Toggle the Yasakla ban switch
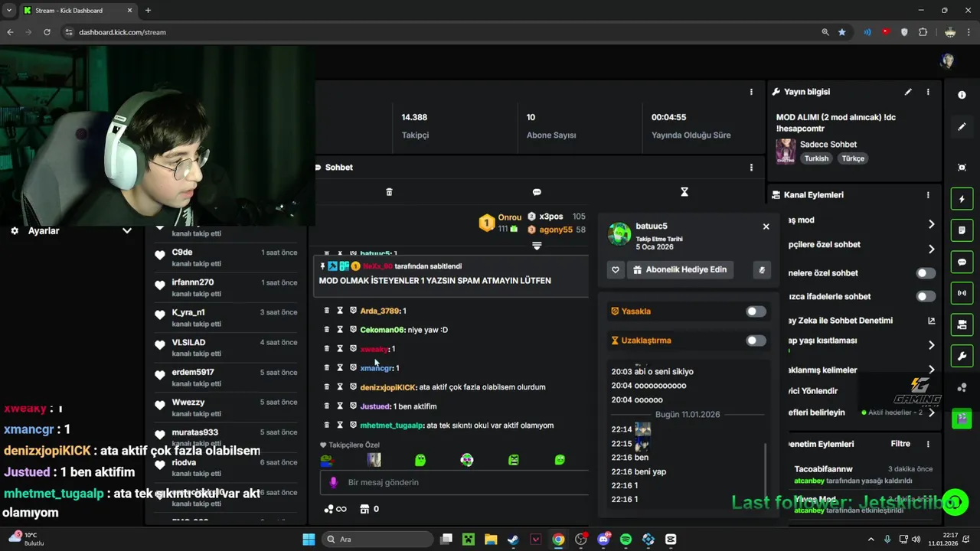This screenshot has width=980, height=551. [756, 311]
